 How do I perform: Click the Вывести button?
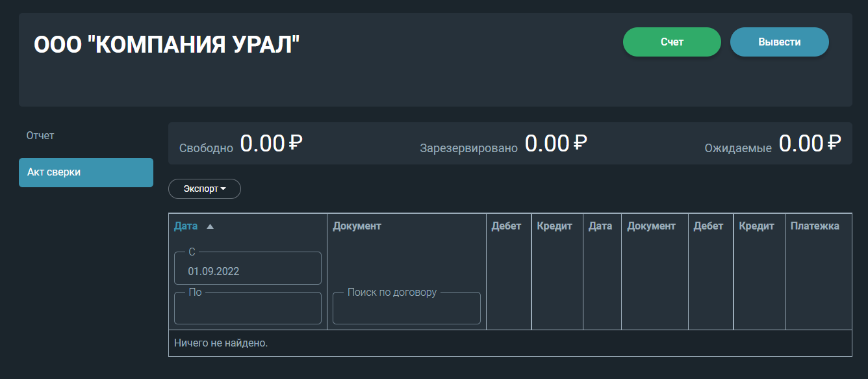[x=780, y=42]
